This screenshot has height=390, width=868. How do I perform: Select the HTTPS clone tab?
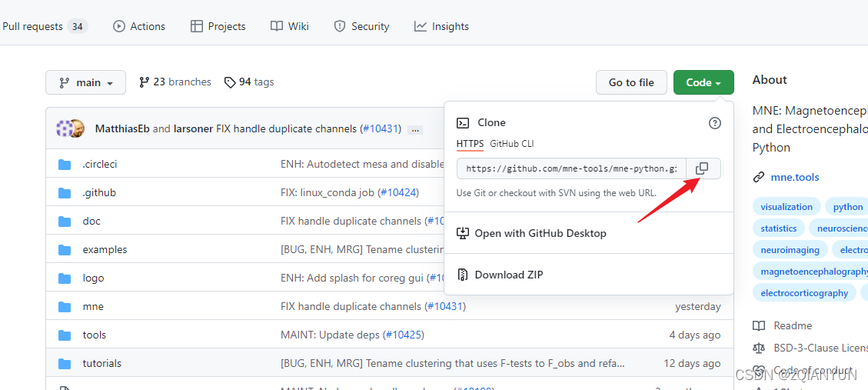[x=470, y=144]
